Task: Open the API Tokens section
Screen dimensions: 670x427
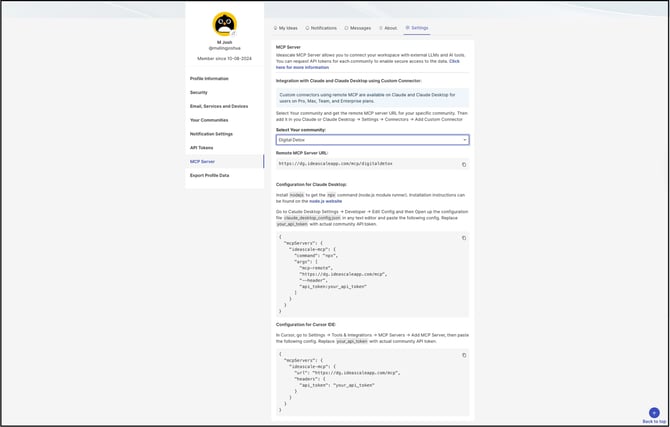Action: click(x=202, y=148)
